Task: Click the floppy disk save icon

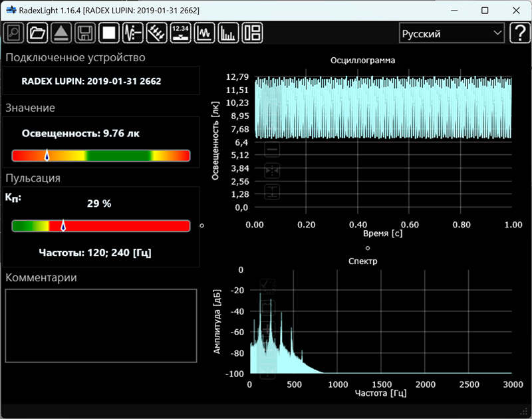Action: [x=84, y=33]
